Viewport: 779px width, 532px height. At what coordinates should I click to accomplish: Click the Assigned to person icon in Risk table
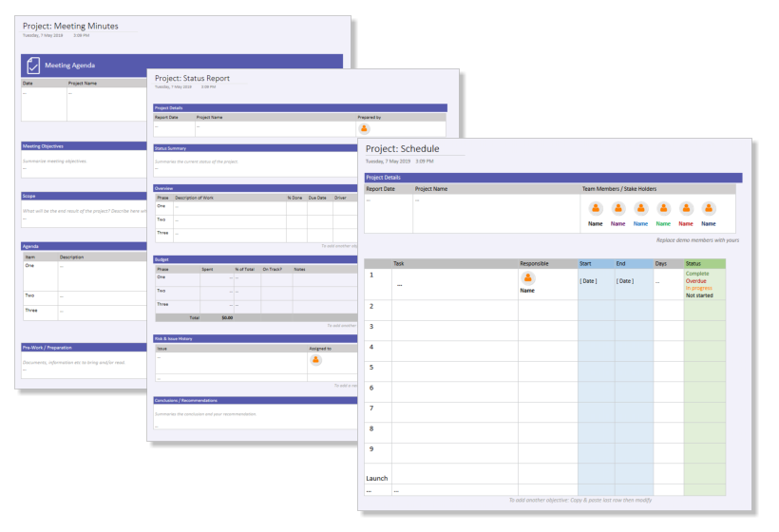(315, 360)
